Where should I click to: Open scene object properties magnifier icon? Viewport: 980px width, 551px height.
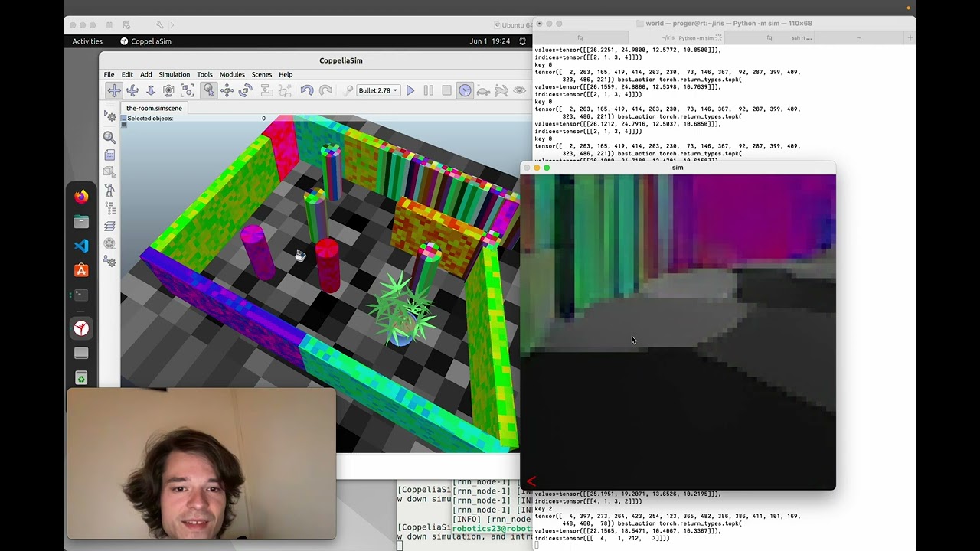[109, 138]
